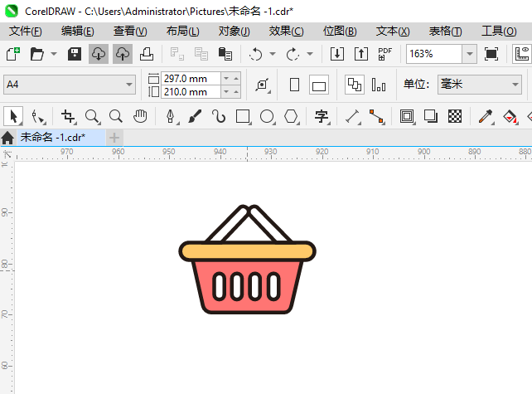Click the Undo arrow icon

click(256, 54)
